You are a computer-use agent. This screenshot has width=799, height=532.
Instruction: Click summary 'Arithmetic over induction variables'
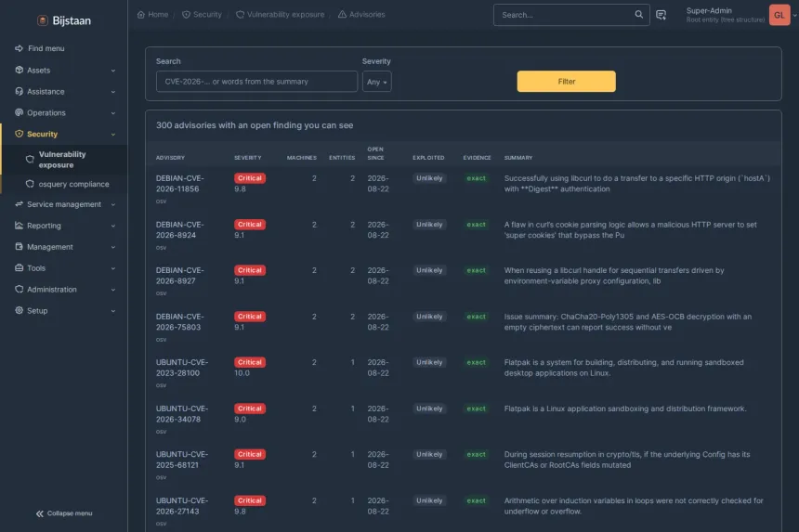634,505
